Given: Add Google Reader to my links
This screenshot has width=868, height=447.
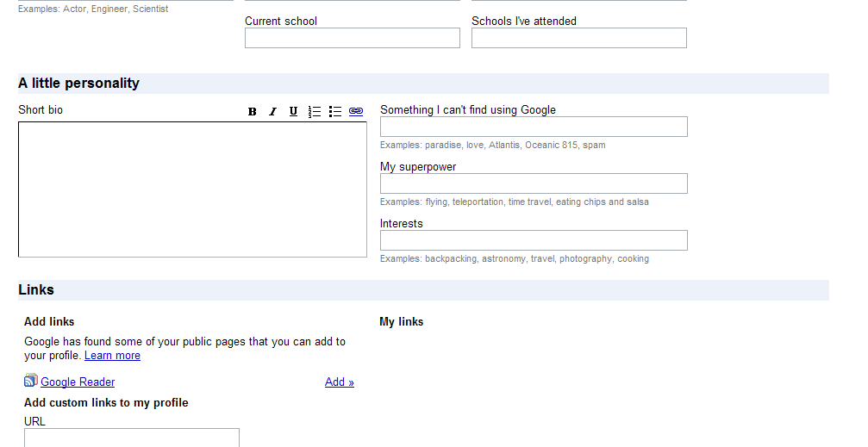Looking at the screenshot, I should click(x=340, y=382).
